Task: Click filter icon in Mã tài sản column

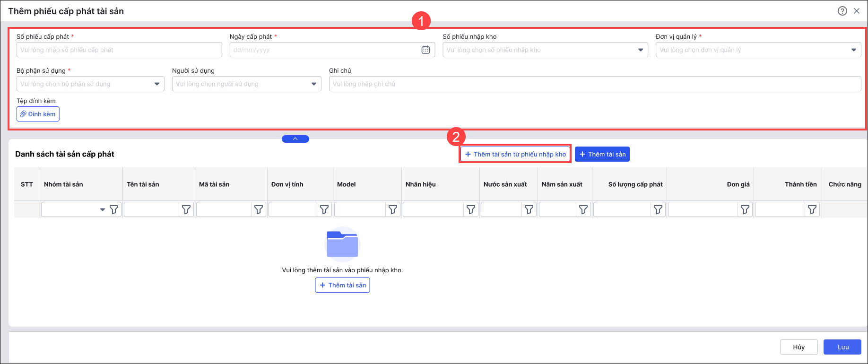Action: 259,209
